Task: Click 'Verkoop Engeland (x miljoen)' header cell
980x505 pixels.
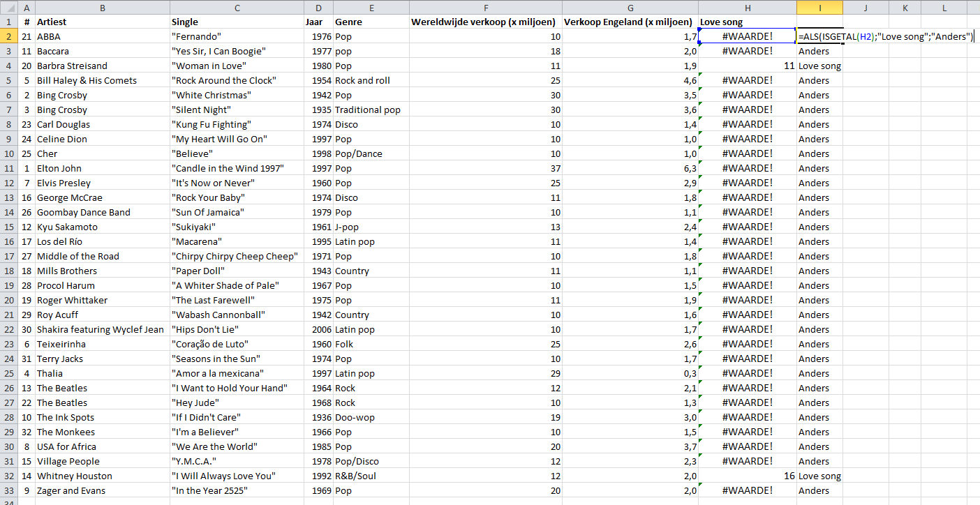Action: 630,22
